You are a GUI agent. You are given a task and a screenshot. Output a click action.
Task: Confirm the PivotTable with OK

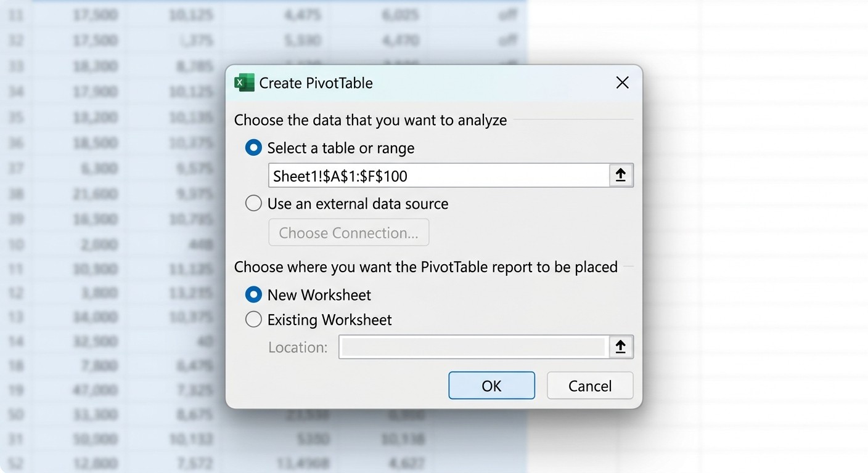pos(491,386)
